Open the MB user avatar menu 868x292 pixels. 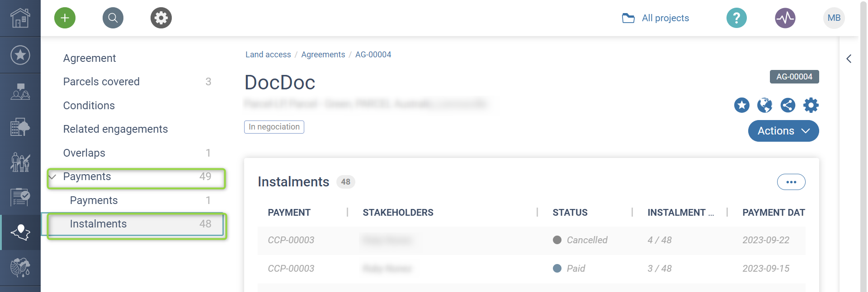[x=834, y=18]
